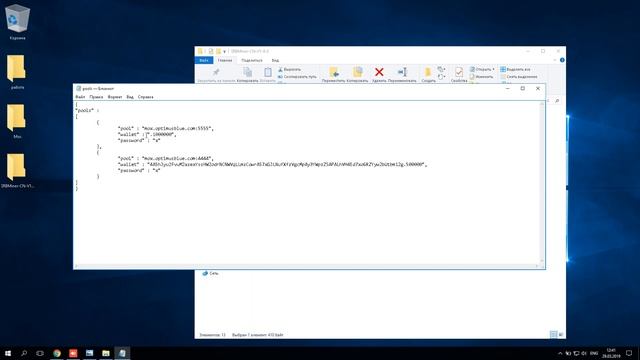Open Google Chrome from the taskbar
This screenshot has height=360, width=640.
point(57,353)
